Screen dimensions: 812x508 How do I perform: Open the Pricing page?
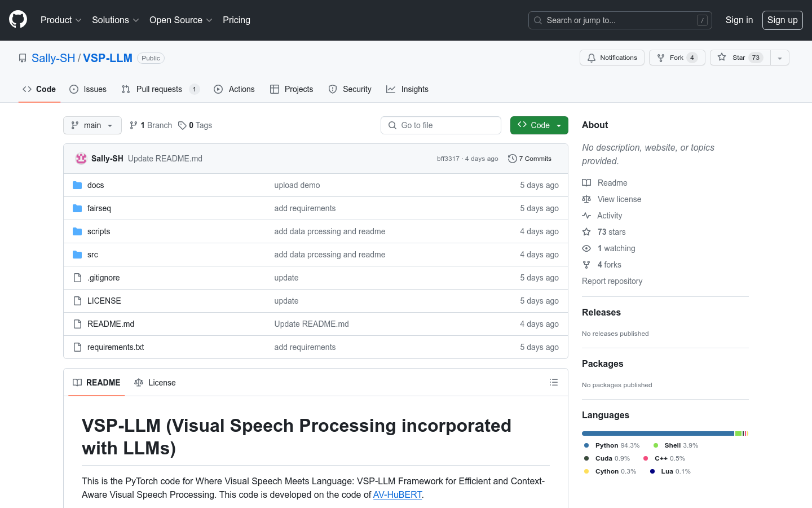coord(236,20)
